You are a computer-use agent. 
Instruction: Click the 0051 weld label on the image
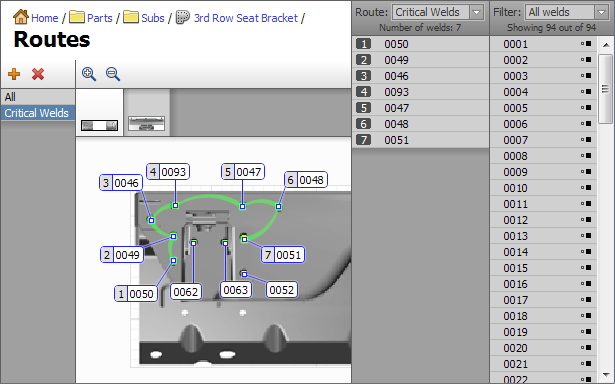(283, 255)
